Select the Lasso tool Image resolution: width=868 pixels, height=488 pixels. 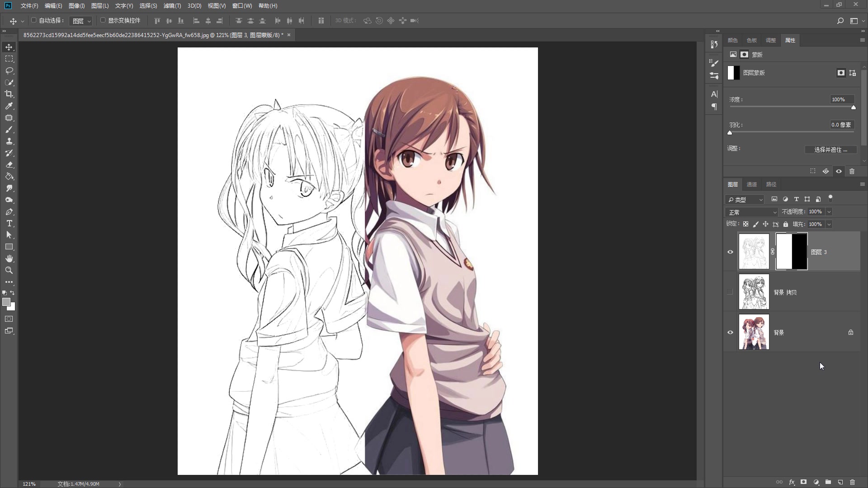click(x=9, y=71)
